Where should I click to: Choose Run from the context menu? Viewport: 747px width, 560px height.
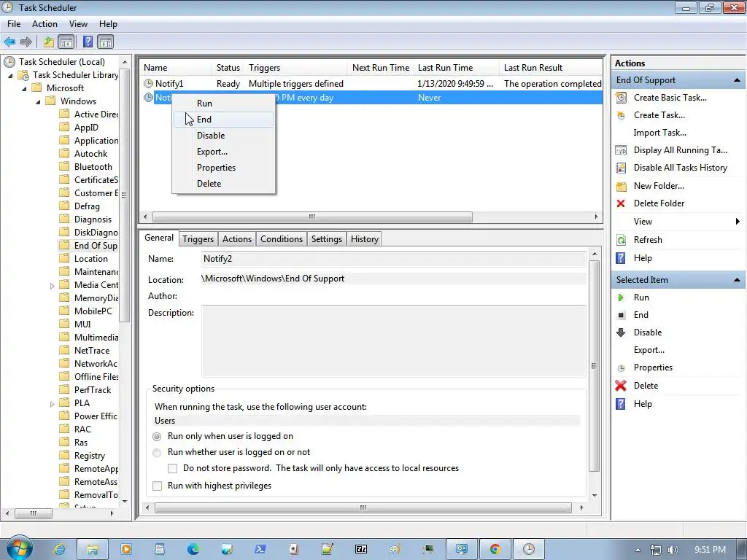pos(223,104)
